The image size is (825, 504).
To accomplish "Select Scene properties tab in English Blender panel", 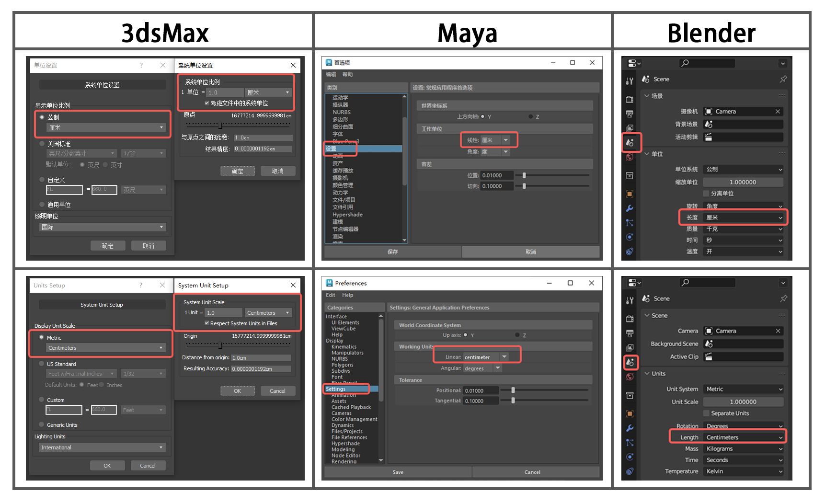I will tap(630, 362).
